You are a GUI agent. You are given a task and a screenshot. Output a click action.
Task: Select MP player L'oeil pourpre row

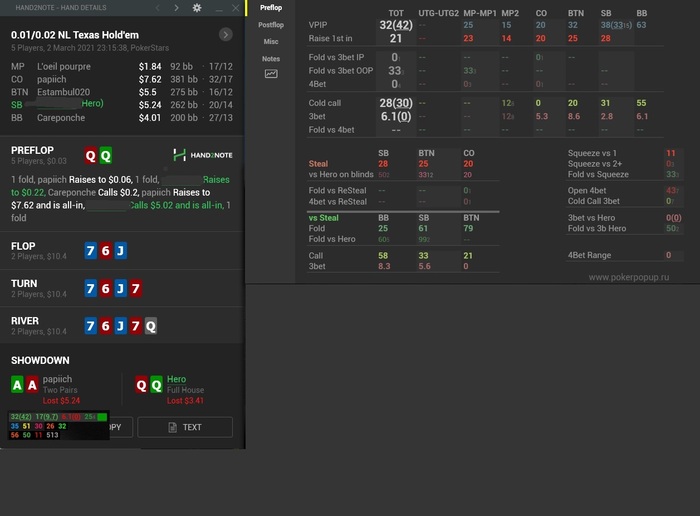pyautogui.click(x=122, y=67)
